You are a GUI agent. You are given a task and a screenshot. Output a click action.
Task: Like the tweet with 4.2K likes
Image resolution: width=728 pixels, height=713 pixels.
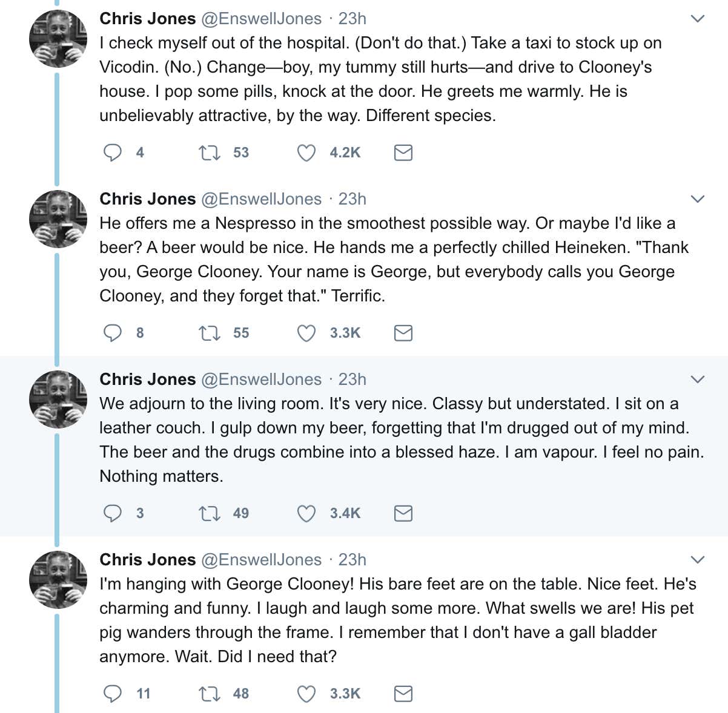[306, 153]
